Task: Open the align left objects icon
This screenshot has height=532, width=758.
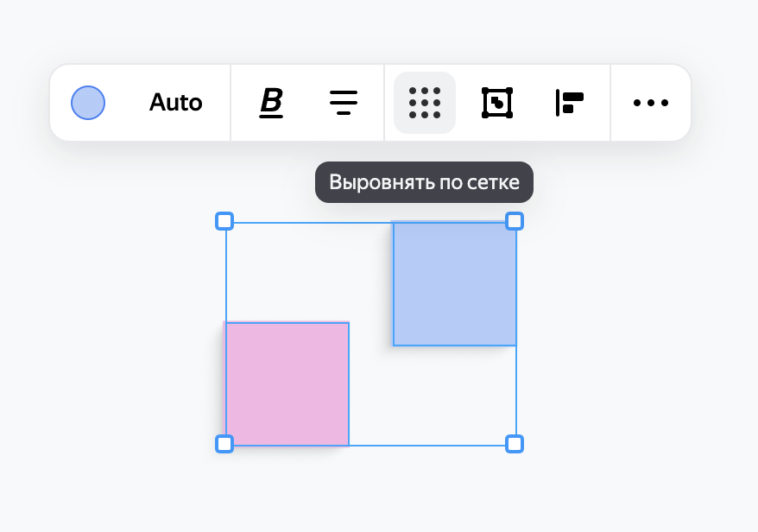Action: (570, 103)
